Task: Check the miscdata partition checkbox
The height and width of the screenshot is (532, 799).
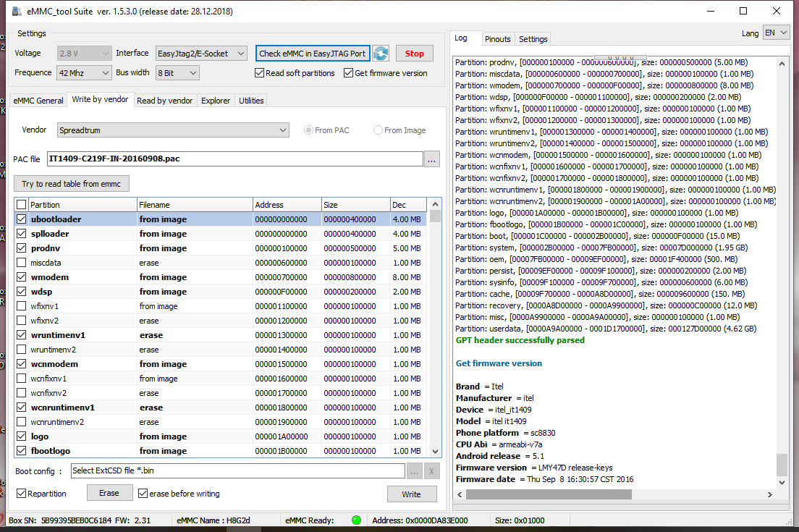Action: tap(22, 263)
